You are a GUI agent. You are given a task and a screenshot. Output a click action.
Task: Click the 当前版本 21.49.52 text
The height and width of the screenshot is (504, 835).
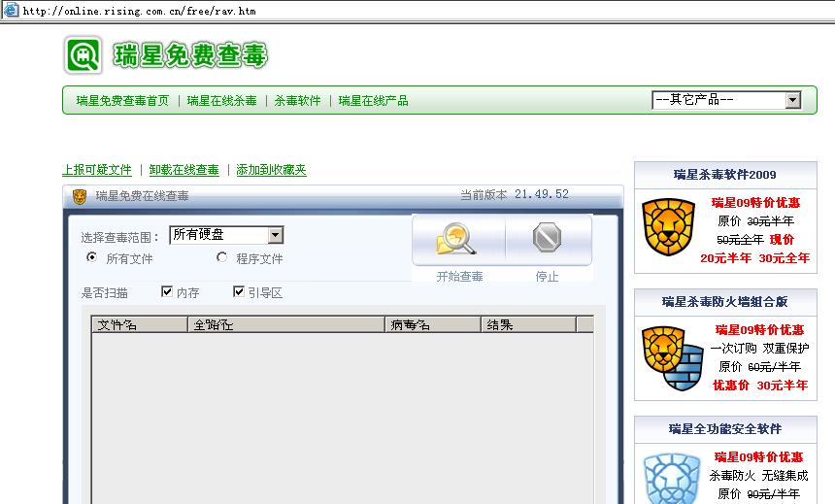pos(515,194)
